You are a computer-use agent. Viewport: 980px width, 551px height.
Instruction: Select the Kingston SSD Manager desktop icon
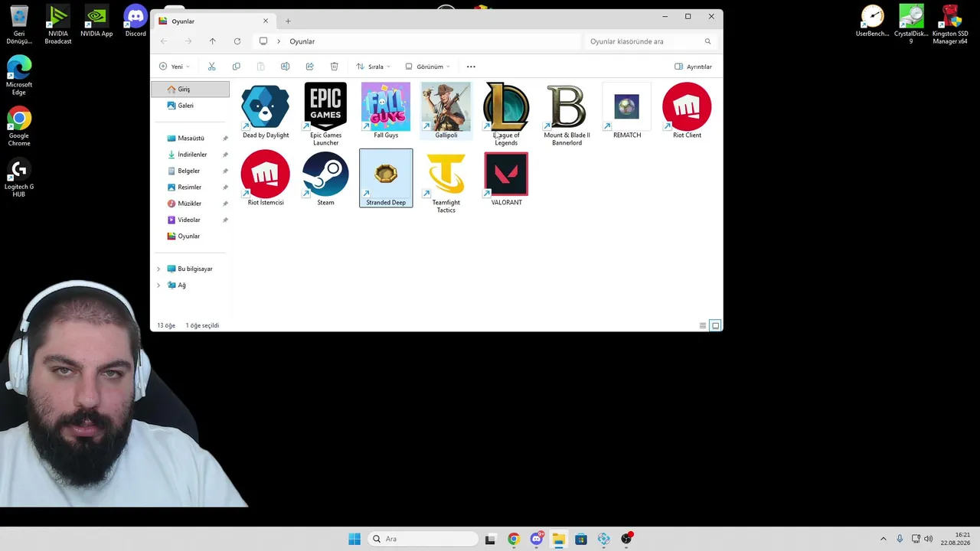point(950,25)
